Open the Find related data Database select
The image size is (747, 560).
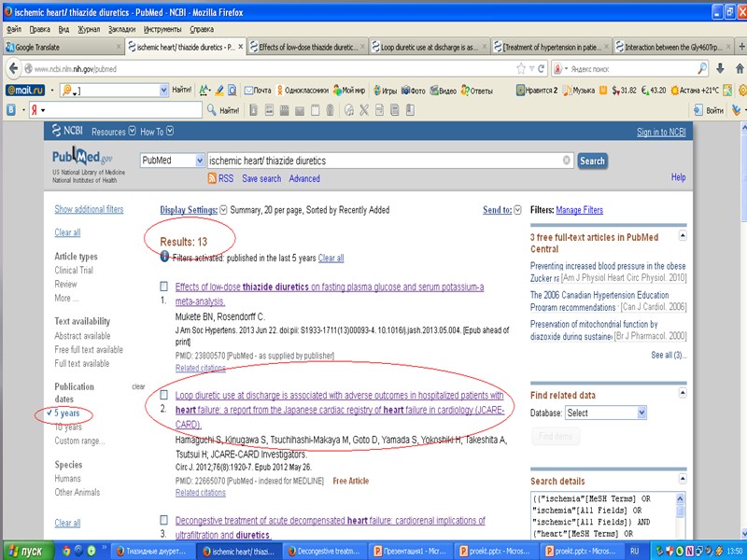click(605, 413)
